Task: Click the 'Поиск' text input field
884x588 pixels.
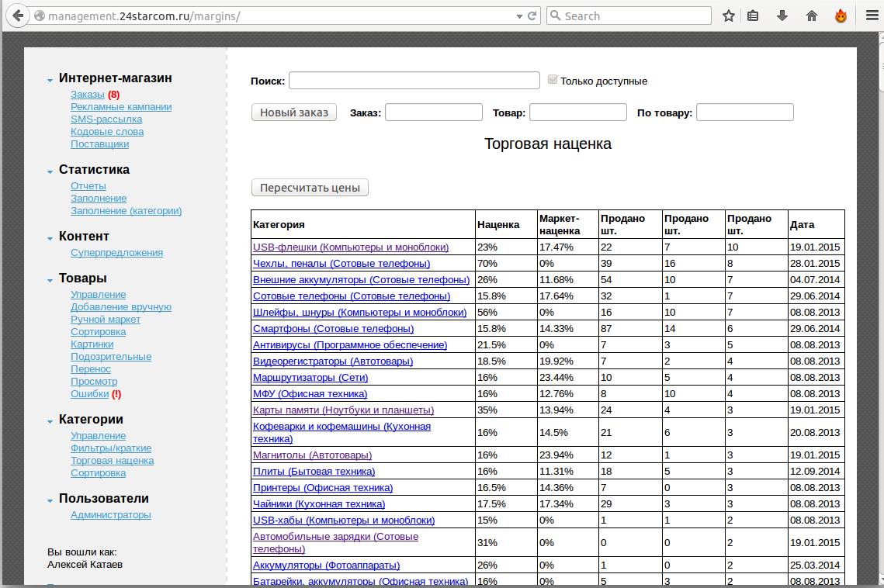Action: tap(414, 81)
